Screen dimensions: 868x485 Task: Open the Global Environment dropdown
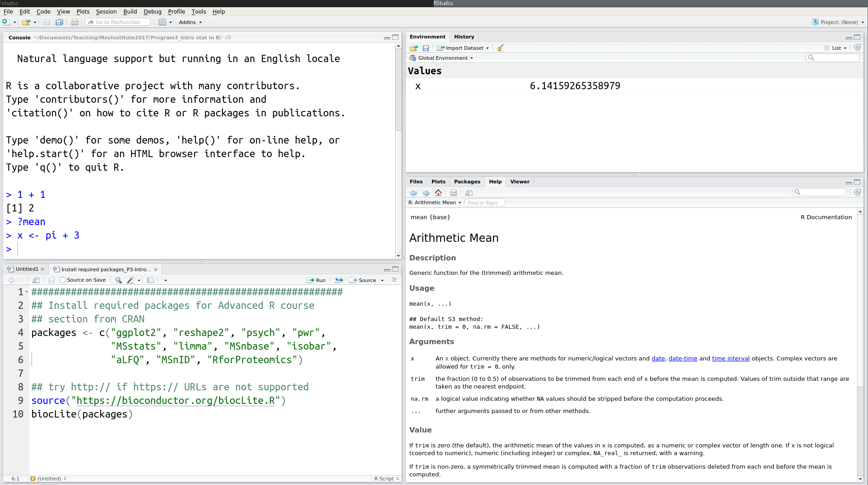tap(441, 58)
